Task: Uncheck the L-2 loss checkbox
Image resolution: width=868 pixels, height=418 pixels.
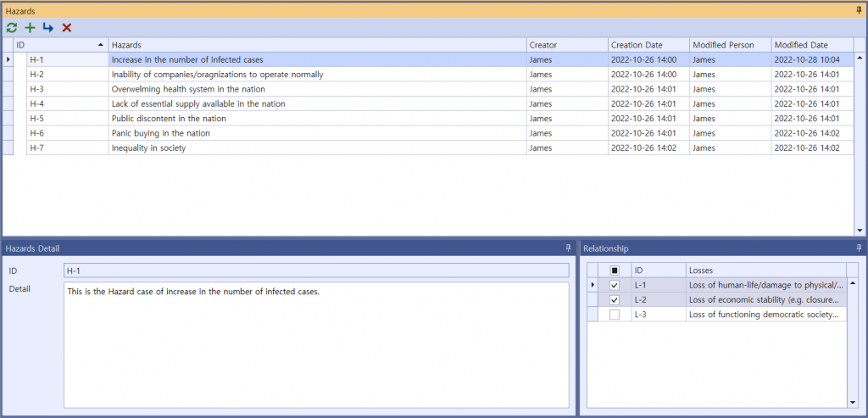Action: (615, 300)
